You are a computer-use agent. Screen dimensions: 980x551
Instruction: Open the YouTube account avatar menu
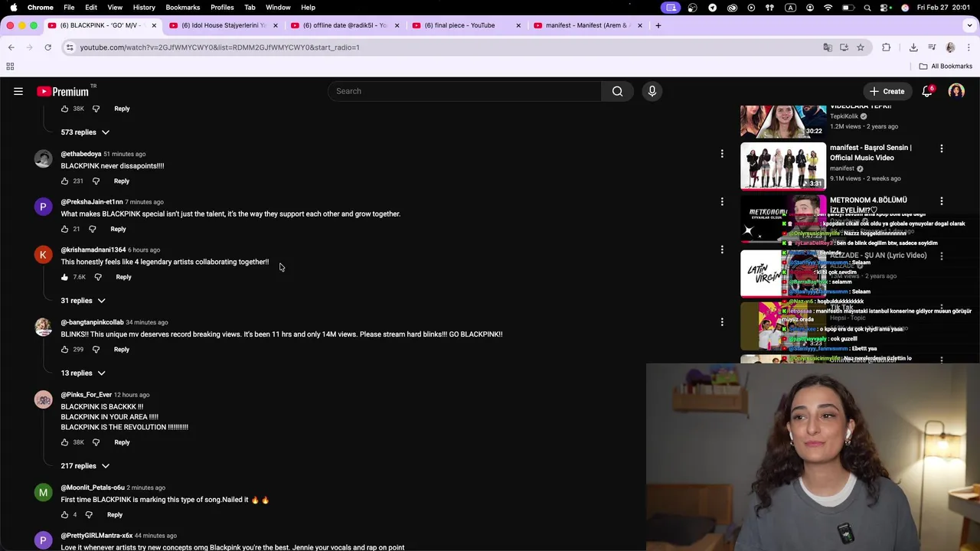pyautogui.click(x=956, y=91)
